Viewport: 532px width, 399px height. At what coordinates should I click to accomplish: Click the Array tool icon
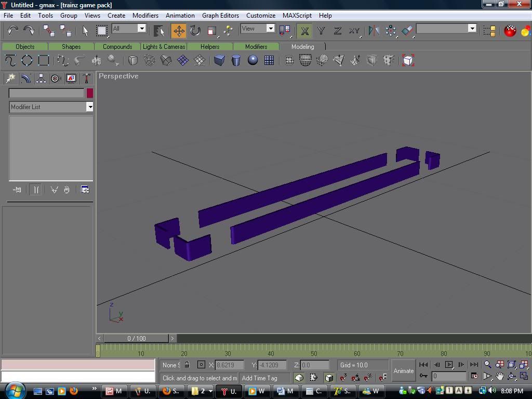pos(391,31)
